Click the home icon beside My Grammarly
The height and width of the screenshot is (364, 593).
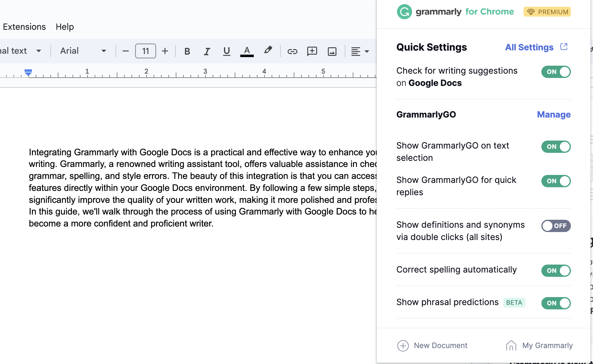pos(511,345)
